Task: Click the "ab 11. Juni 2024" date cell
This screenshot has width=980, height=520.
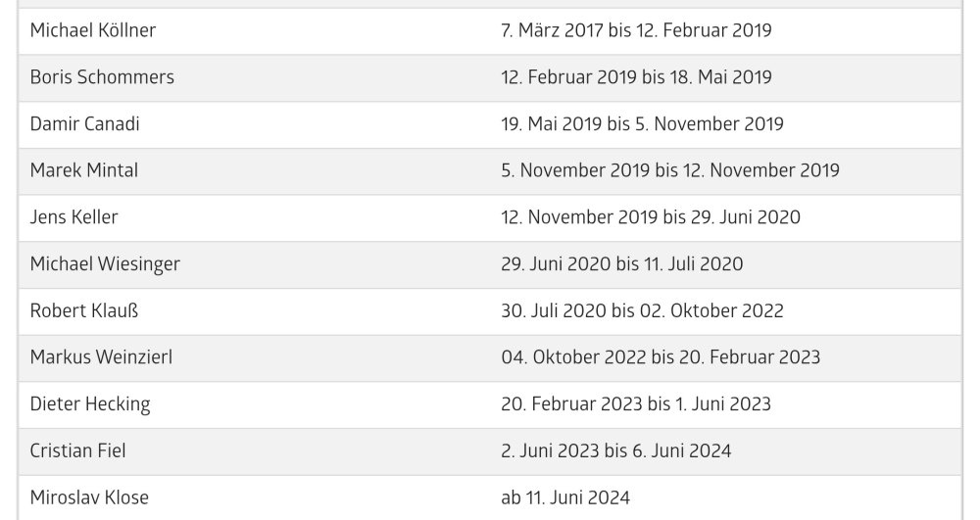Action: (565, 497)
